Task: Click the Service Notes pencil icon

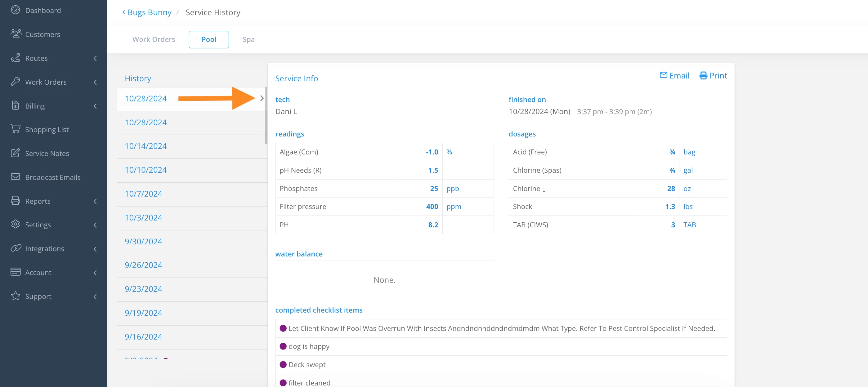Action: pyautogui.click(x=16, y=153)
